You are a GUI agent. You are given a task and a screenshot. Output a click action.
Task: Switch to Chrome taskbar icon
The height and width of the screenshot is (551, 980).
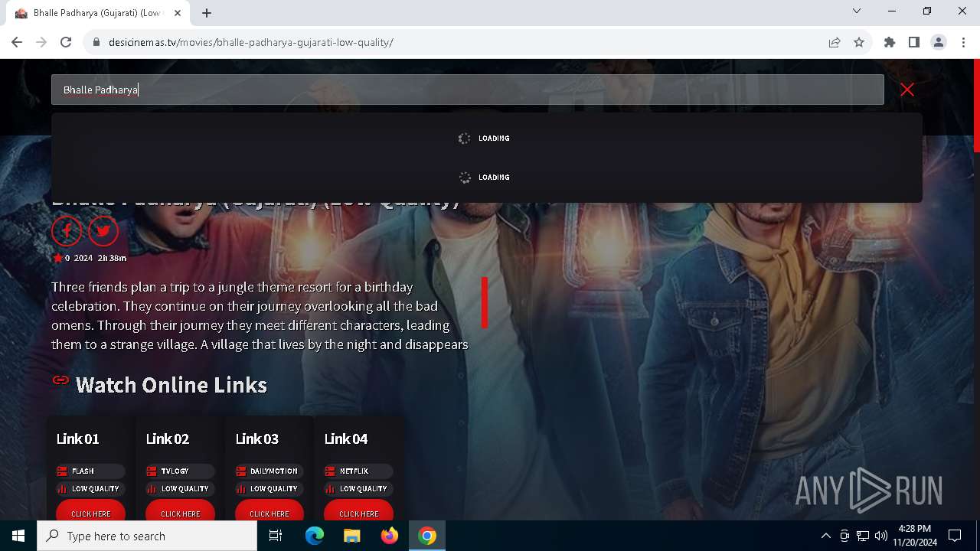tap(427, 536)
